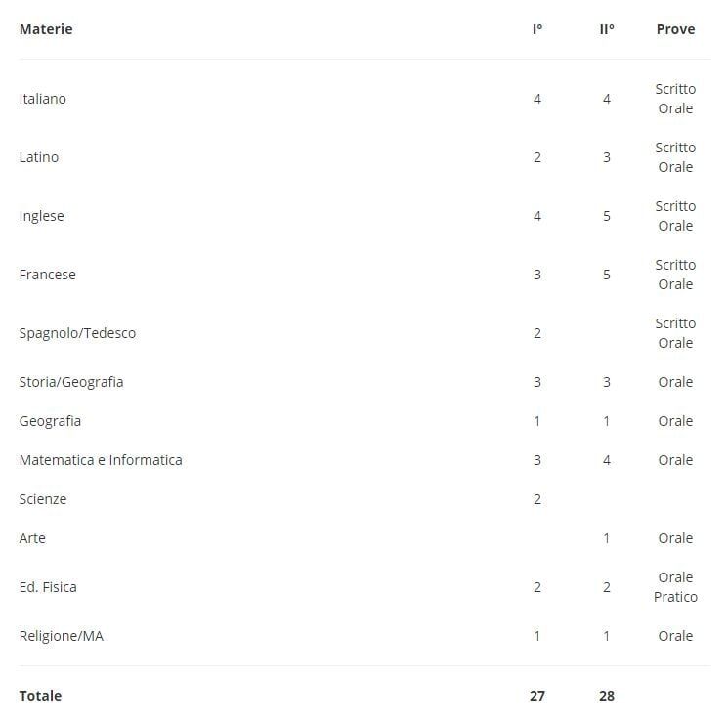Select the Scienze subject label
Screen dimensions: 728x723
tap(43, 498)
